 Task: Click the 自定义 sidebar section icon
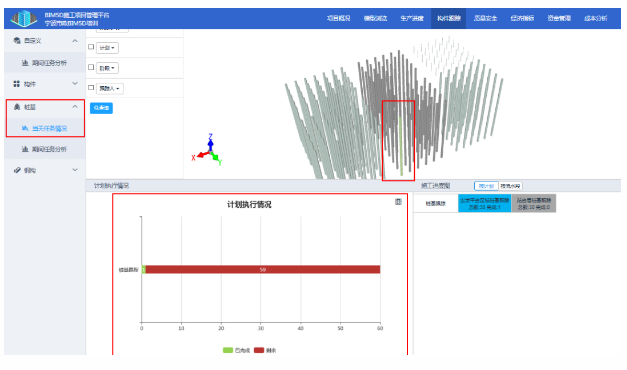coord(17,40)
